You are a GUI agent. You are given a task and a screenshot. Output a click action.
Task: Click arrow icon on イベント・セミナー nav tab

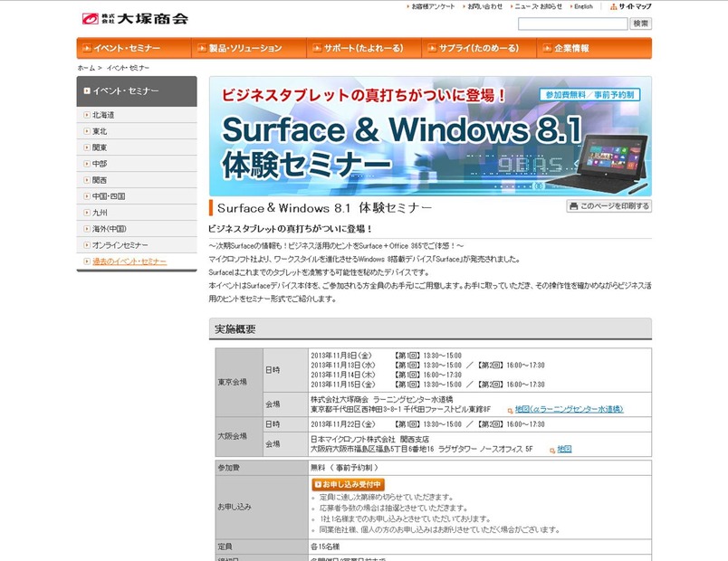point(87,48)
